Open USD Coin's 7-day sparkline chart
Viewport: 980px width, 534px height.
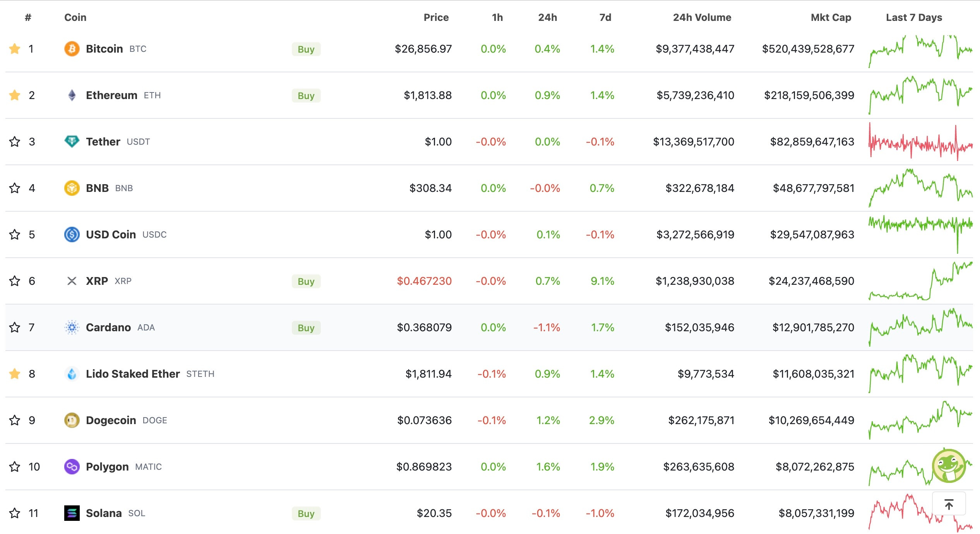point(920,234)
